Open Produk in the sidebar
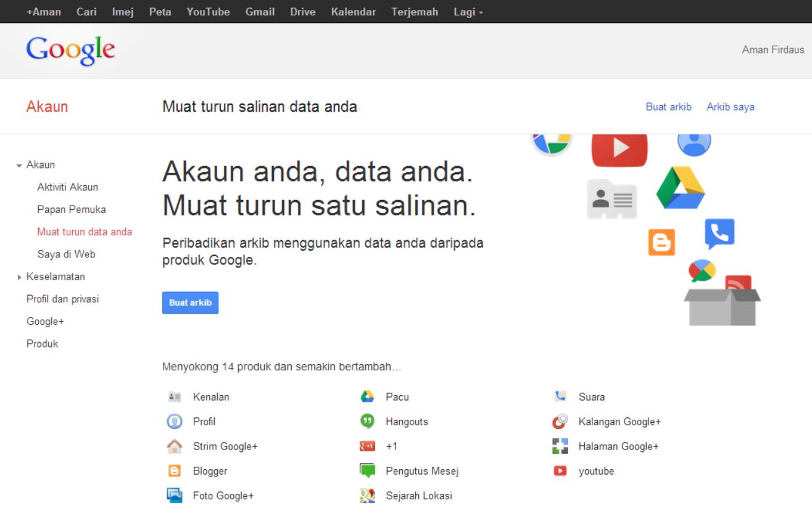This screenshot has height=513, width=812. coord(43,344)
